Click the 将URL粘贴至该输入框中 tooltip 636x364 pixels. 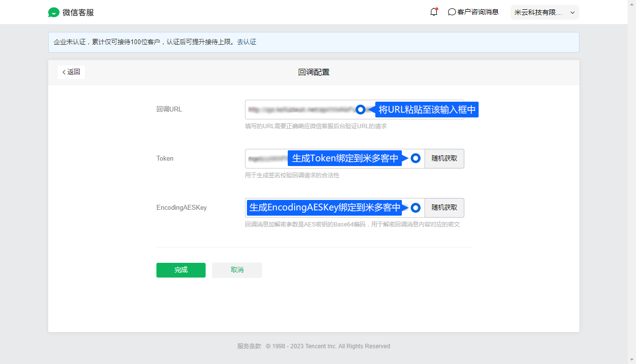pyautogui.click(x=427, y=110)
